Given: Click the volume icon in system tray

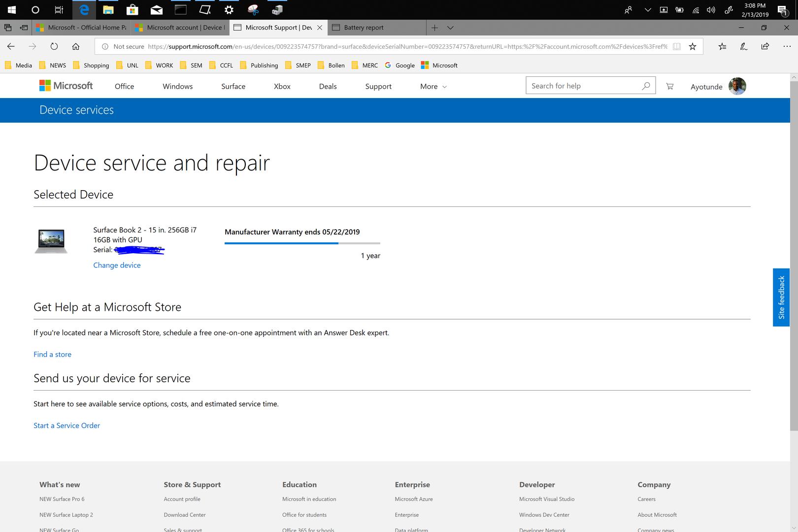Looking at the screenshot, I should [711, 9].
